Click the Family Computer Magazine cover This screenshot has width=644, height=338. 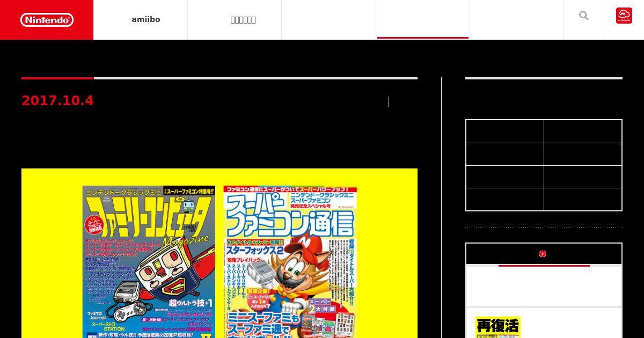pyautogui.click(x=149, y=262)
